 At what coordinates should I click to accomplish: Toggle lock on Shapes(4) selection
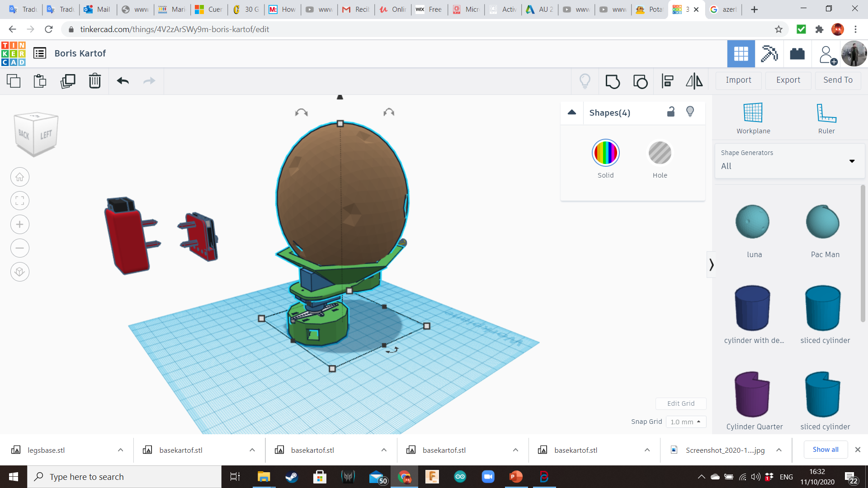point(671,112)
